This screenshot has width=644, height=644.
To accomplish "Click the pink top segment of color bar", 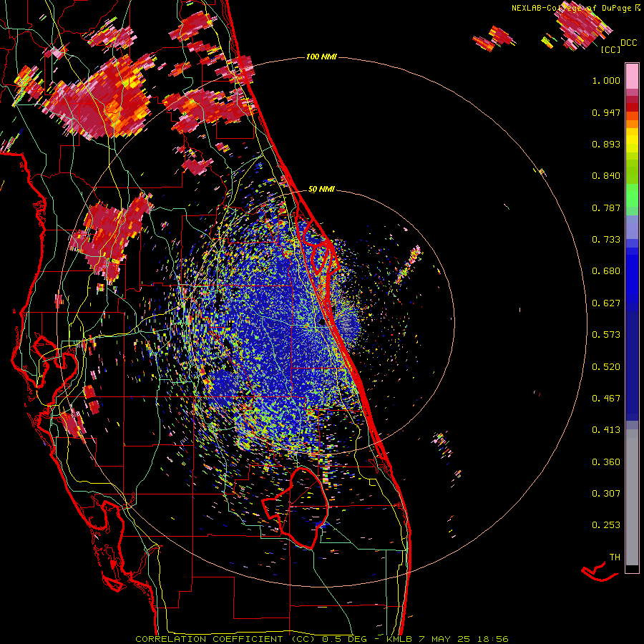I will coord(632,76).
